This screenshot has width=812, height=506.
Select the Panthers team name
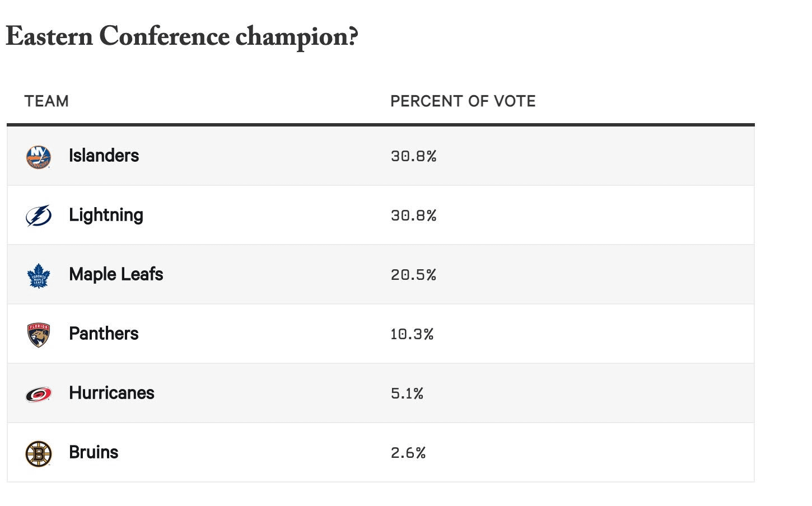[x=104, y=334]
